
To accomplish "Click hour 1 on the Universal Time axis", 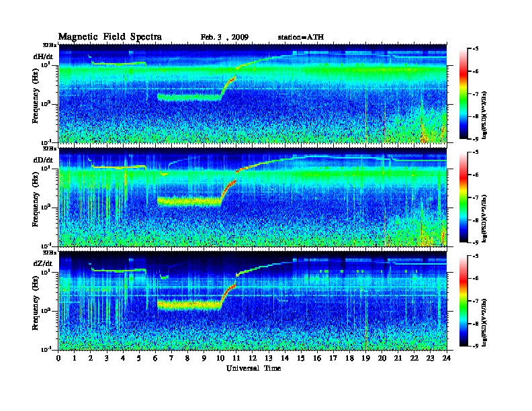I will 75,358.
